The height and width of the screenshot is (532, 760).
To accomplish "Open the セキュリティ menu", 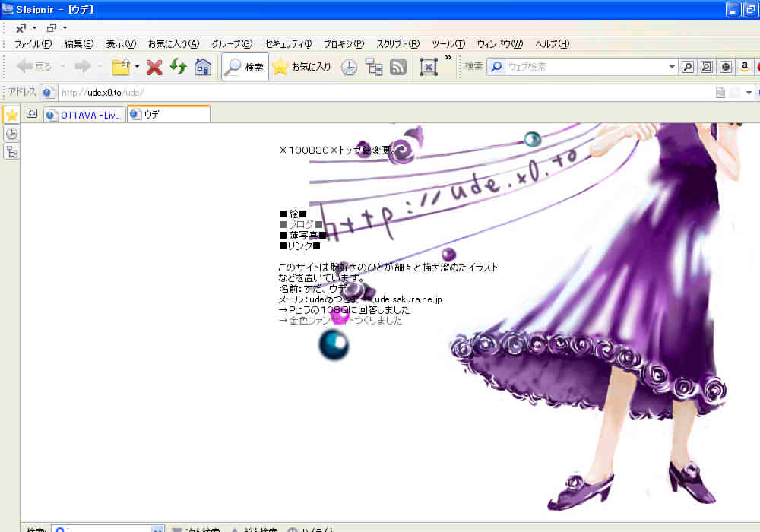I will (x=288, y=44).
